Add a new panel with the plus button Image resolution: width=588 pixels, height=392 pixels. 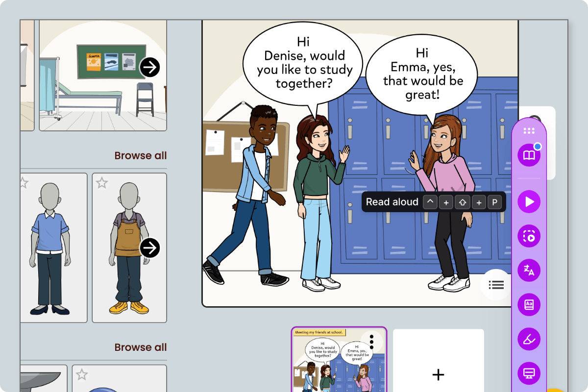[x=438, y=375]
